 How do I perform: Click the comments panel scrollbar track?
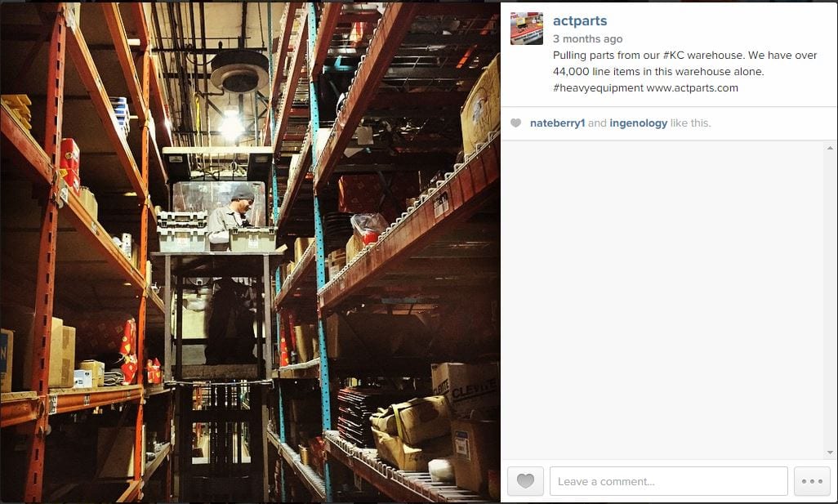pyautogui.click(x=830, y=299)
